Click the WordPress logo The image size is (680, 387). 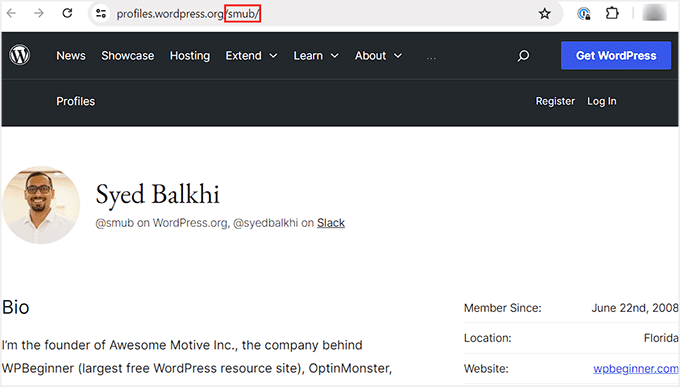click(20, 56)
